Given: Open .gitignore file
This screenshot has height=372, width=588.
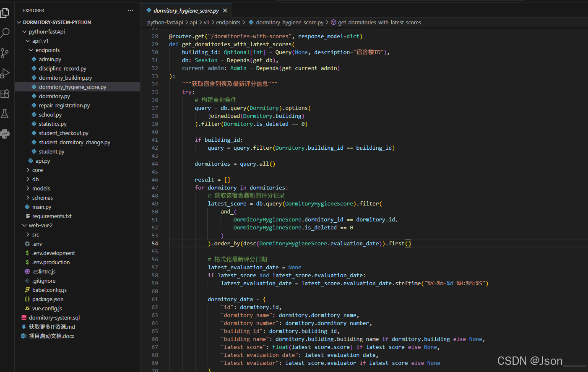Looking at the screenshot, I should [78, 281].
